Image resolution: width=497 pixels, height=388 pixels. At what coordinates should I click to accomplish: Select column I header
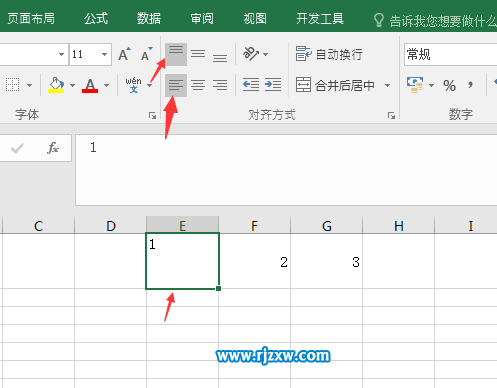coord(467,226)
